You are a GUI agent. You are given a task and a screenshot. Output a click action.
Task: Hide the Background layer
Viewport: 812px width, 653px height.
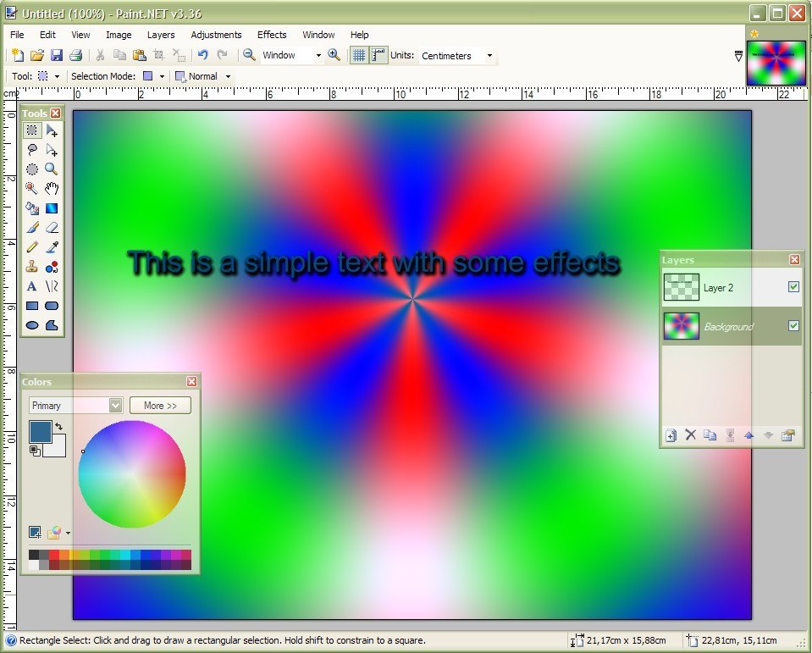tap(793, 326)
